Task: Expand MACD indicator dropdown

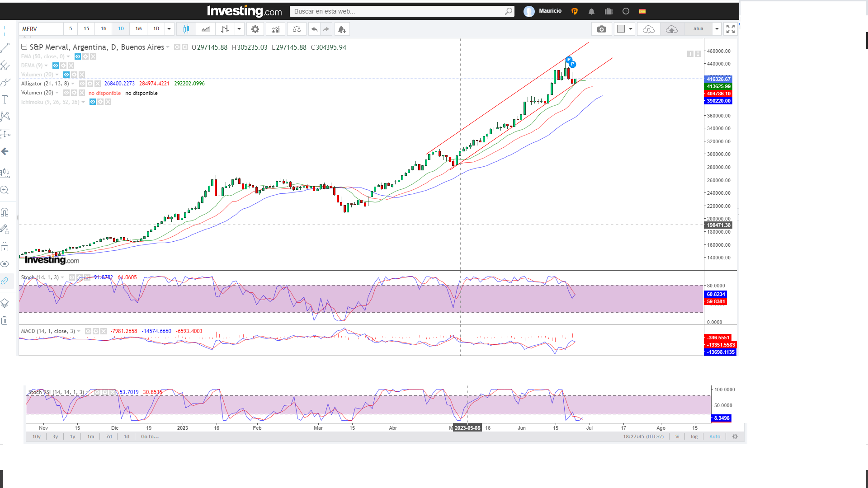Action: pos(79,331)
